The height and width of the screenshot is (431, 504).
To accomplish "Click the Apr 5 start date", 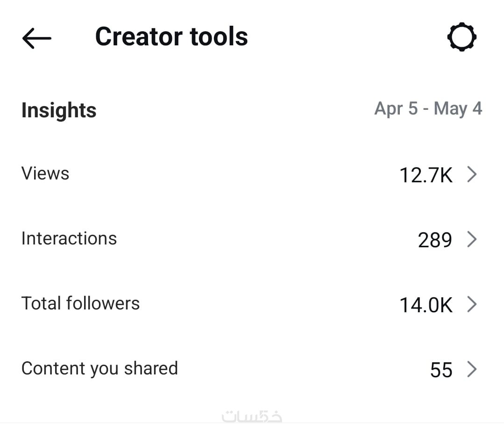I will click(x=396, y=109).
